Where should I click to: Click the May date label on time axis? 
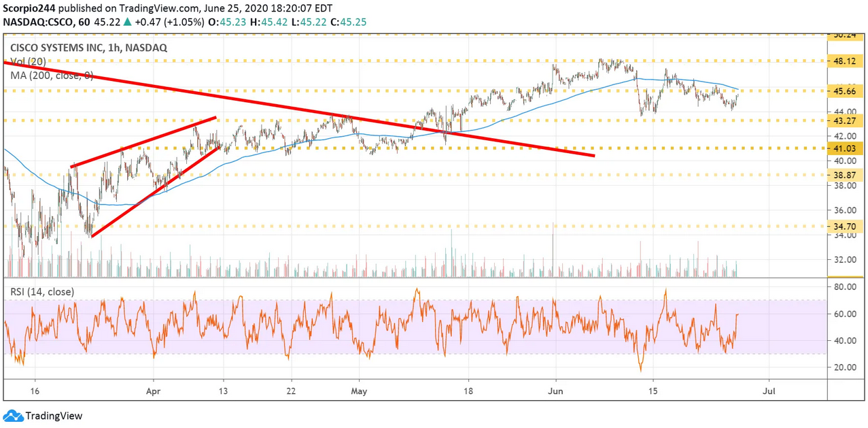point(360,392)
